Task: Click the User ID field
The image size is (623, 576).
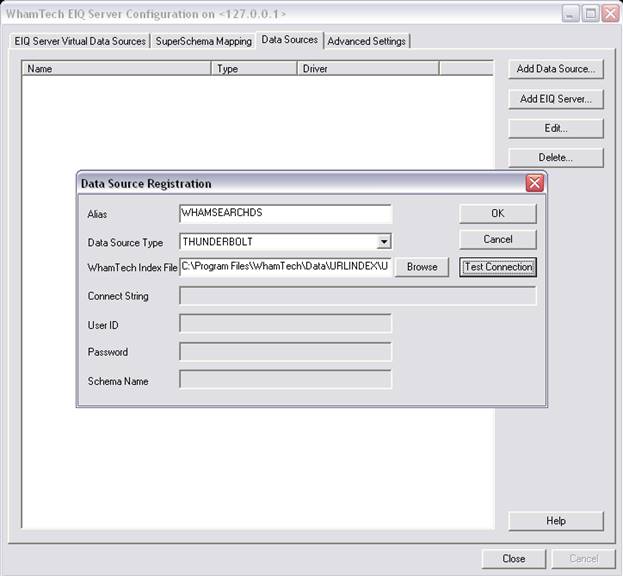Action: point(285,323)
